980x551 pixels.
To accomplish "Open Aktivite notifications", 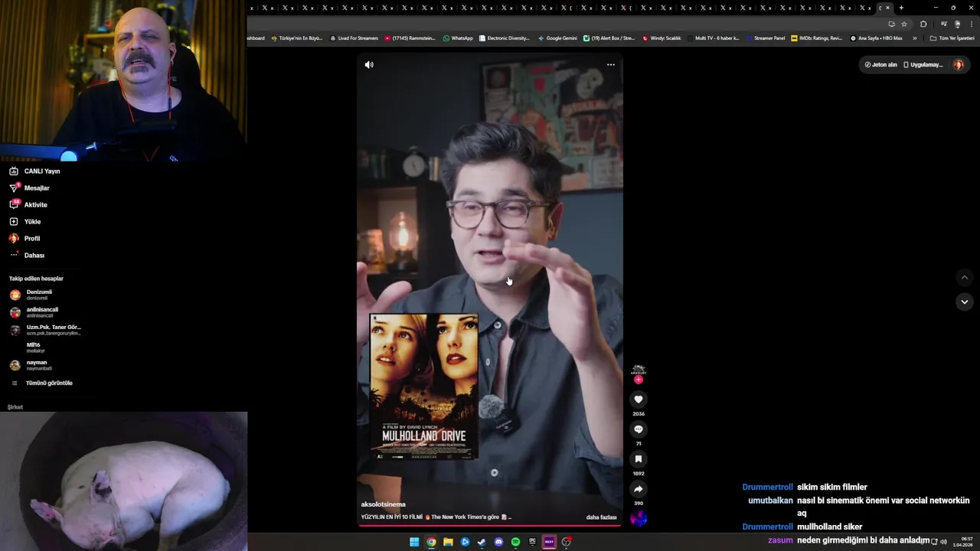I will pos(28,205).
